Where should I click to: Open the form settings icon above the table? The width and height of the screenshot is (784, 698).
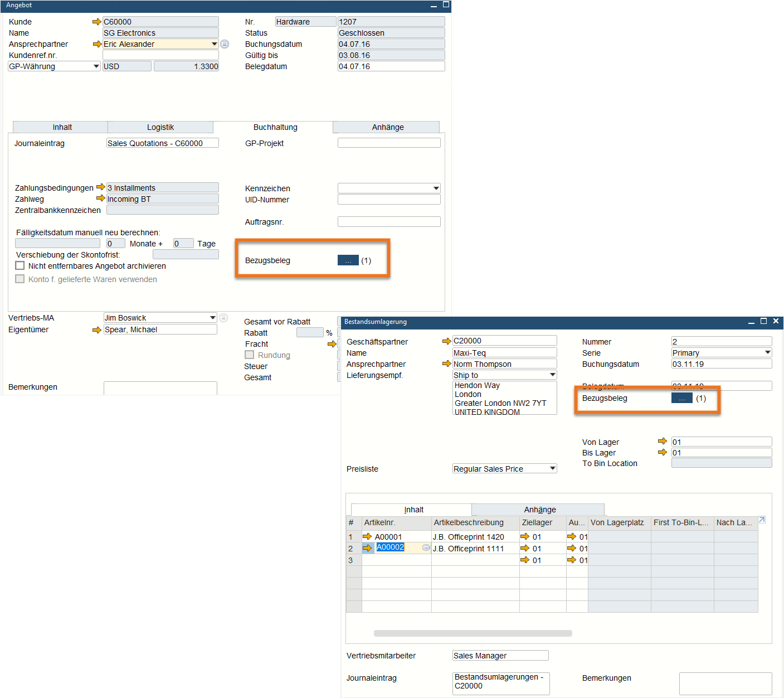(x=762, y=520)
